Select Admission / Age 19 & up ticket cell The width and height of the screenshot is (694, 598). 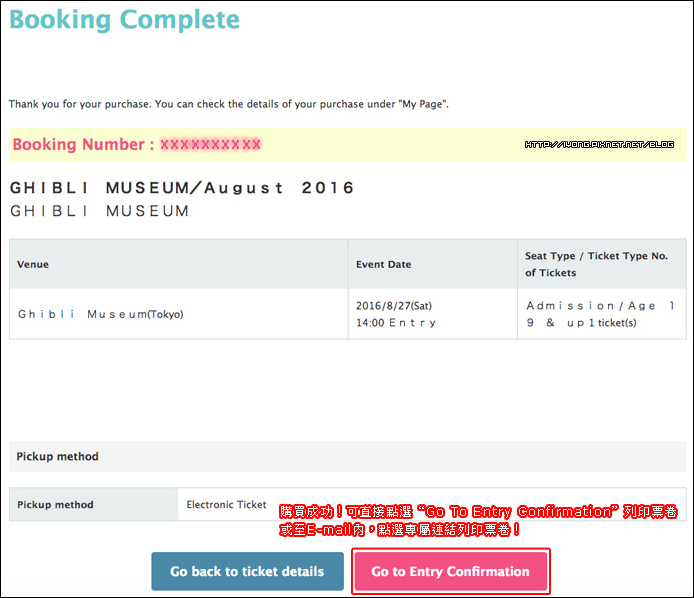coord(600,314)
